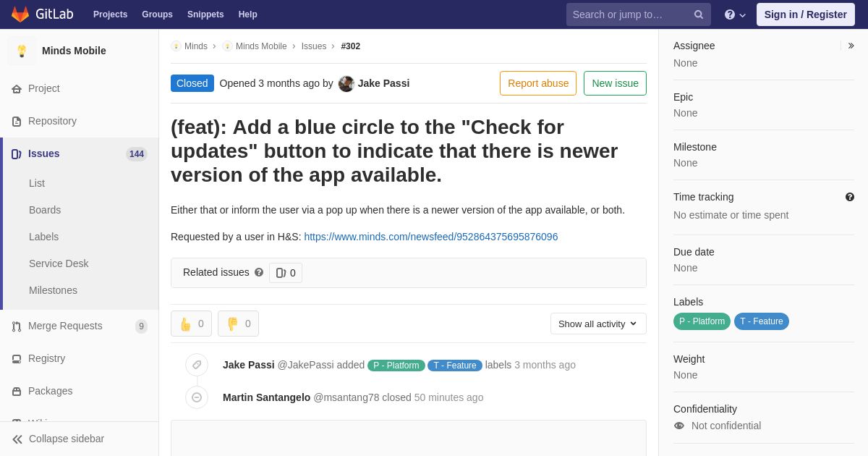
Task: Click the Search or jump to field
Action: coord(639,14)
